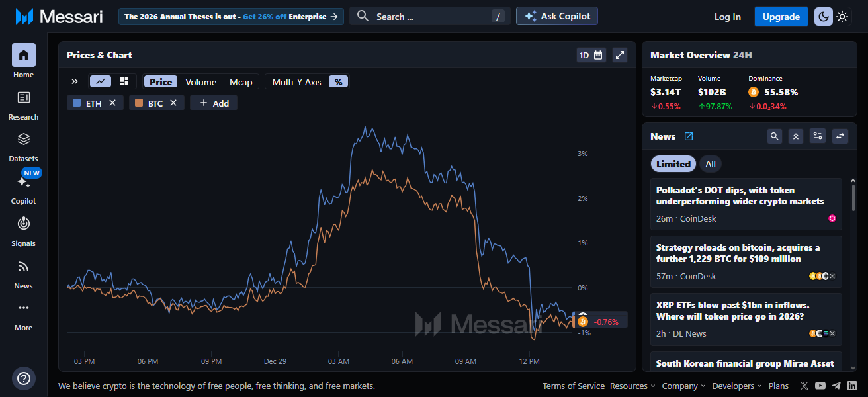Remove ETH from the chart
This screenshot has width=868, height=397.
click(111, 103)
